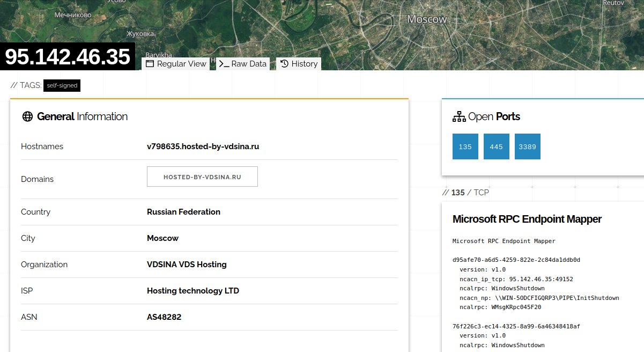Image resolution: width=644 pixels, height=352 pixels.
Task: Click the VDSINA VDS Hosting organization value
Action: tap(187, 265)
